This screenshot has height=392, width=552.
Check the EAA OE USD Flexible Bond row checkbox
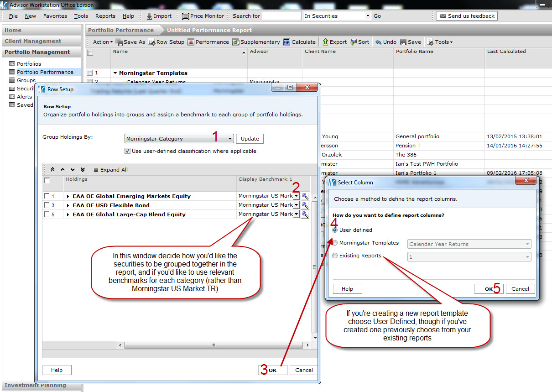click(47, 205)
